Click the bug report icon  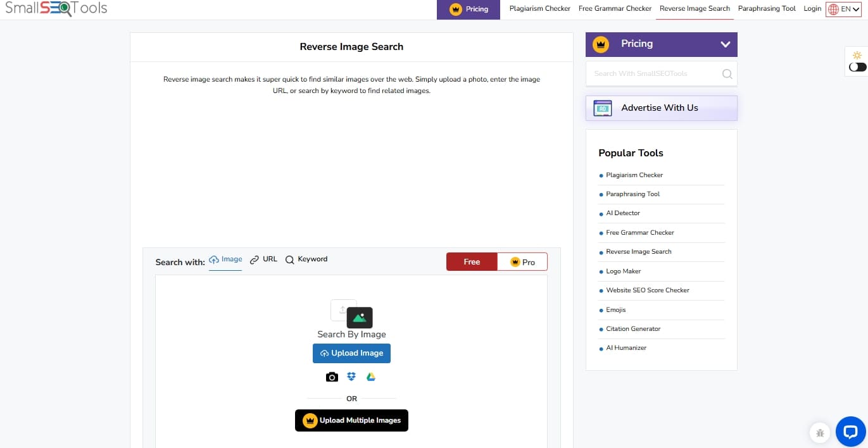[x=820, y=433]
